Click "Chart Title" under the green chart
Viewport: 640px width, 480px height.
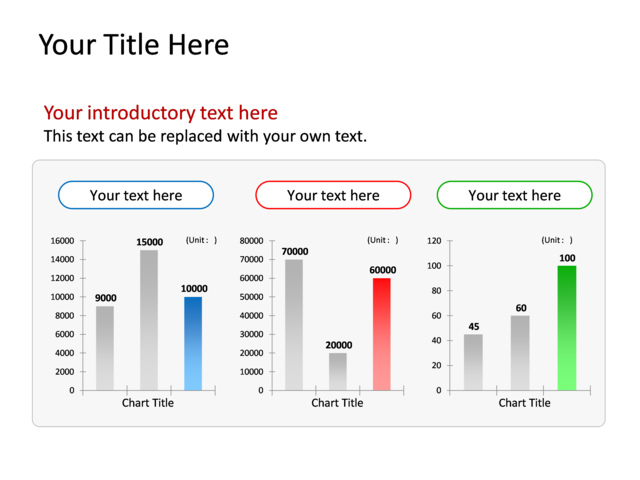[524, 403]
